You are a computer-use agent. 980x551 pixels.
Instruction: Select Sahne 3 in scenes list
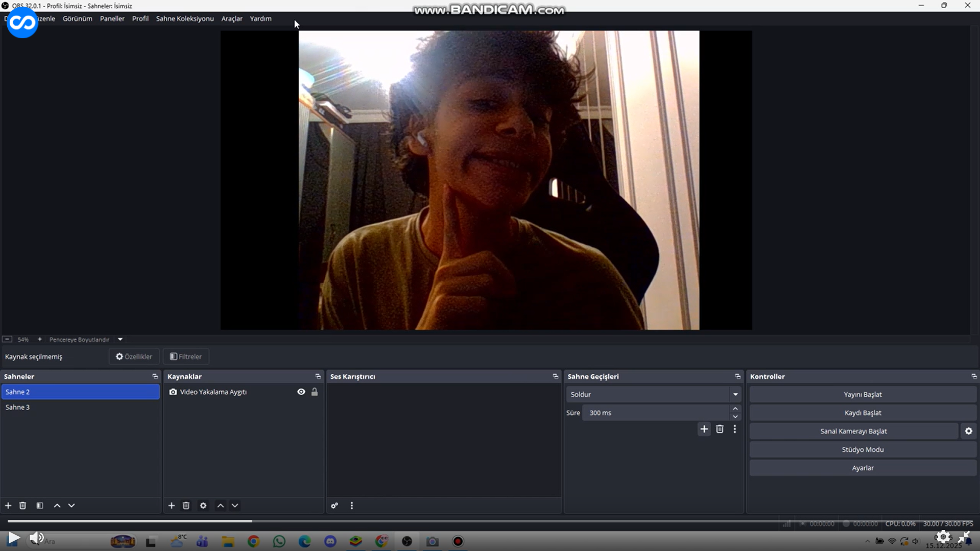(x=18, y=408)
